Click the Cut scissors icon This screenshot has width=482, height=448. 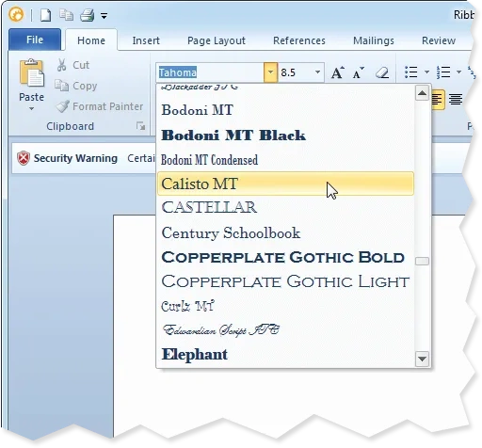click(61, 65)
